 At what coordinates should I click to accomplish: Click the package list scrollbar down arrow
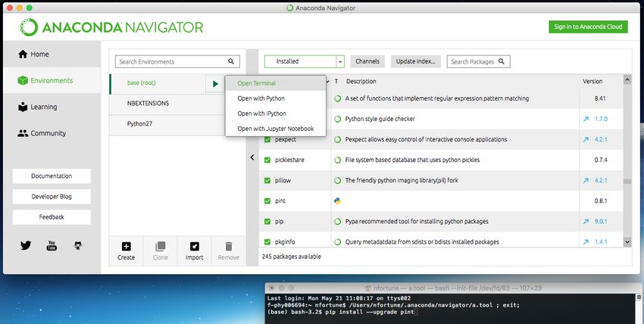click(627, 242)
